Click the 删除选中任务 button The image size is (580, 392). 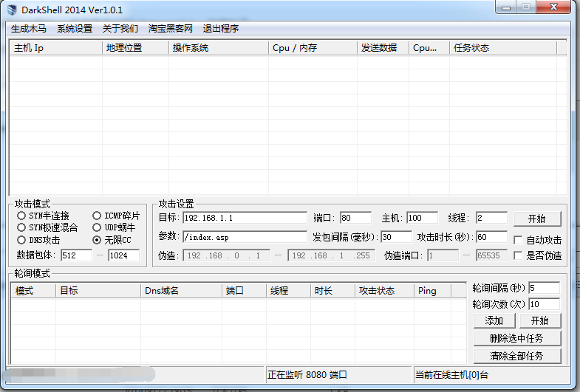click(x=517, y=338)
